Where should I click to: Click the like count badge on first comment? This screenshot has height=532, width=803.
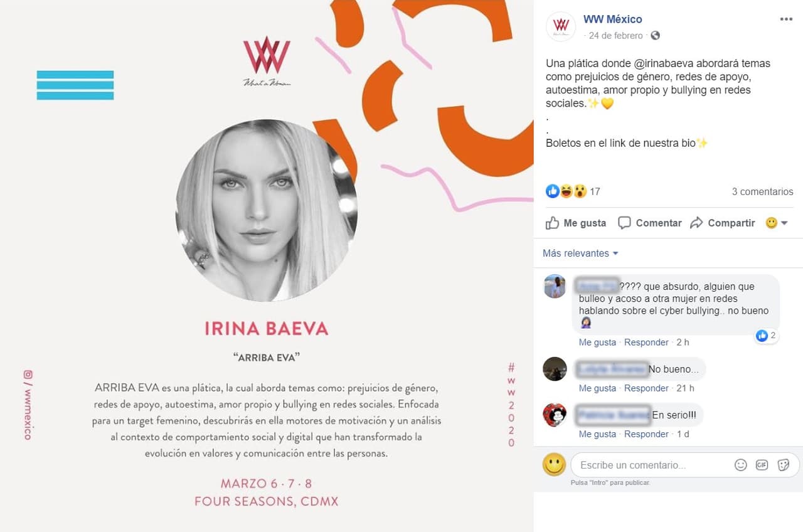766,336
